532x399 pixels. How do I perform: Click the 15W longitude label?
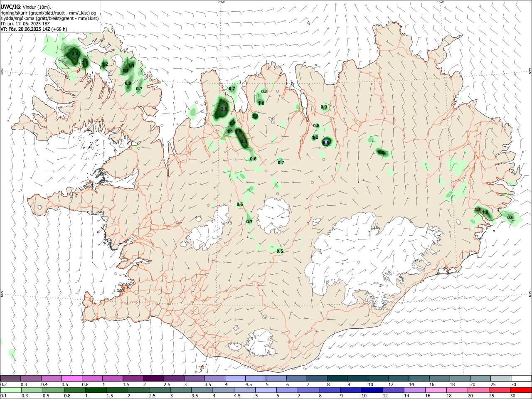point(440,2)
